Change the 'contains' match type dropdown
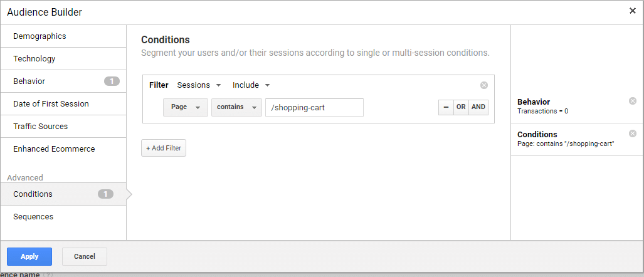 (236, 107)
